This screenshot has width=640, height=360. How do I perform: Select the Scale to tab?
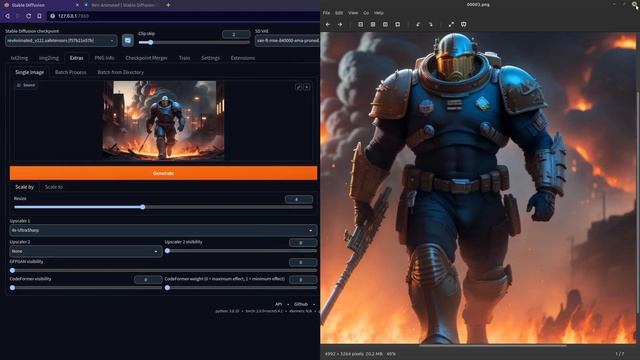click(x=54, y=187)
